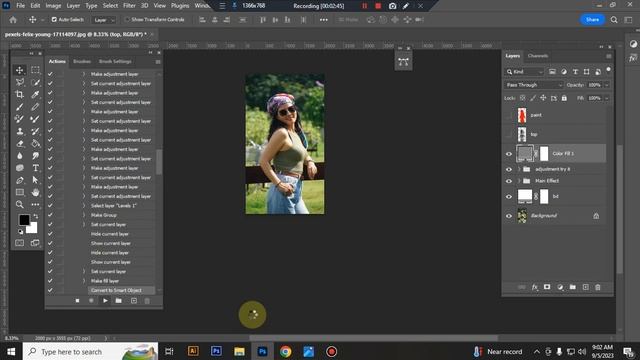Select the Brush tool
Image resolution: width=640 pixels, height=360 pixels.
click(19, 107)
